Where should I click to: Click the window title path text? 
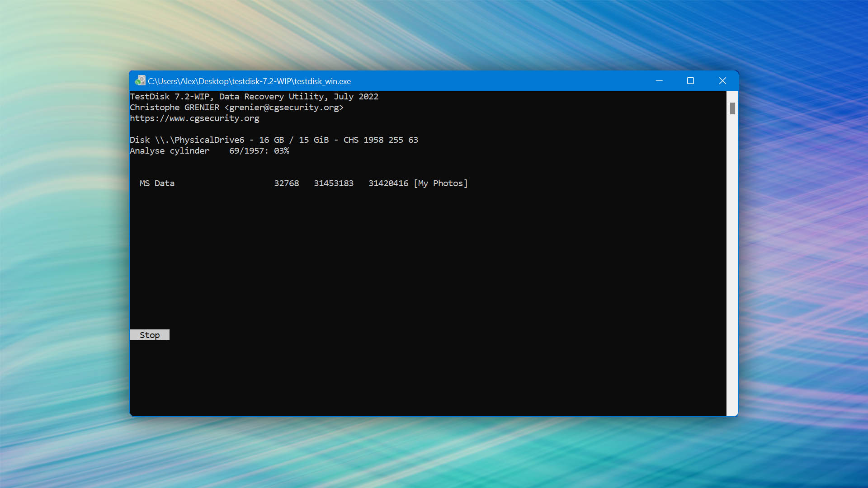pos(249,81)
